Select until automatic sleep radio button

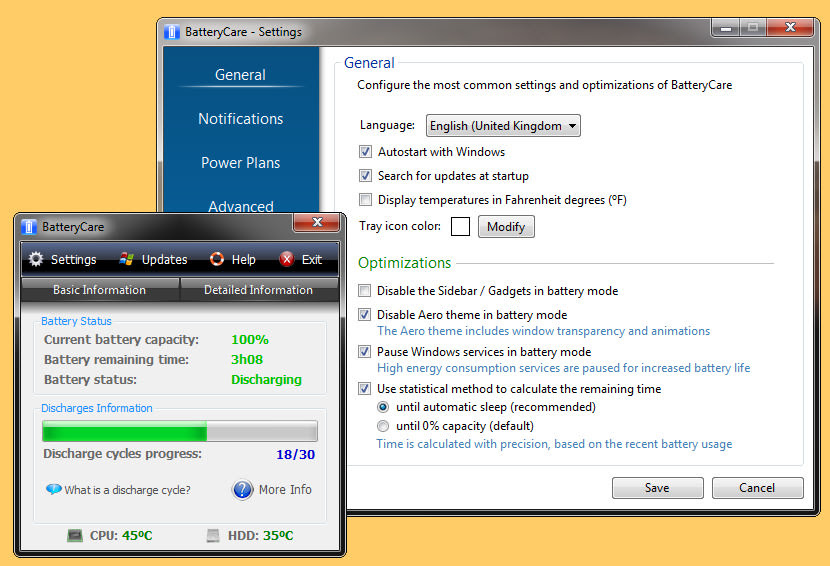(383, 407)
